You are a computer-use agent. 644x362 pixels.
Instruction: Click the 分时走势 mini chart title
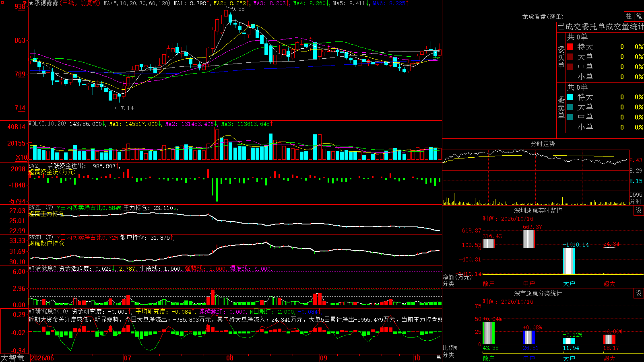pyautogui.click(x=543, y=144)
